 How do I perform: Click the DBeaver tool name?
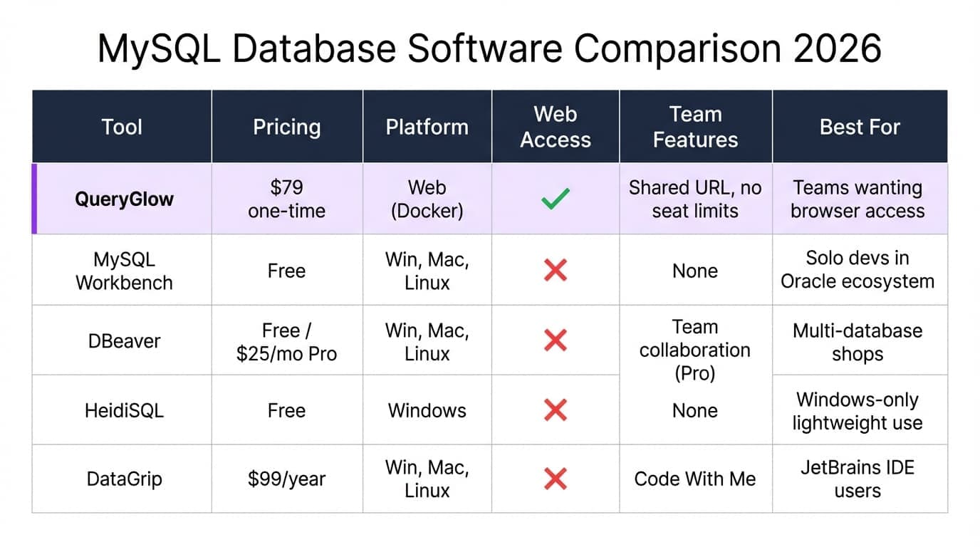(124, 340)
